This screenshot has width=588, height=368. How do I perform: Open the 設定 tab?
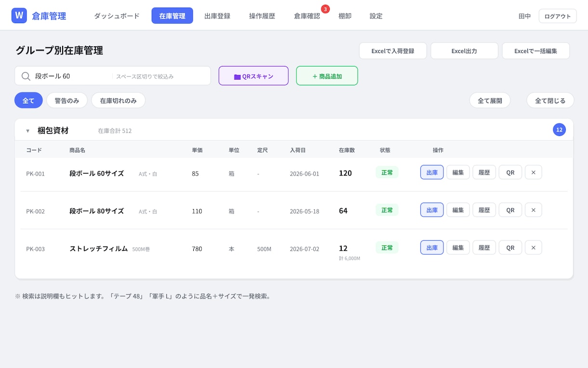pyautogui.click(x=376, y=16)
